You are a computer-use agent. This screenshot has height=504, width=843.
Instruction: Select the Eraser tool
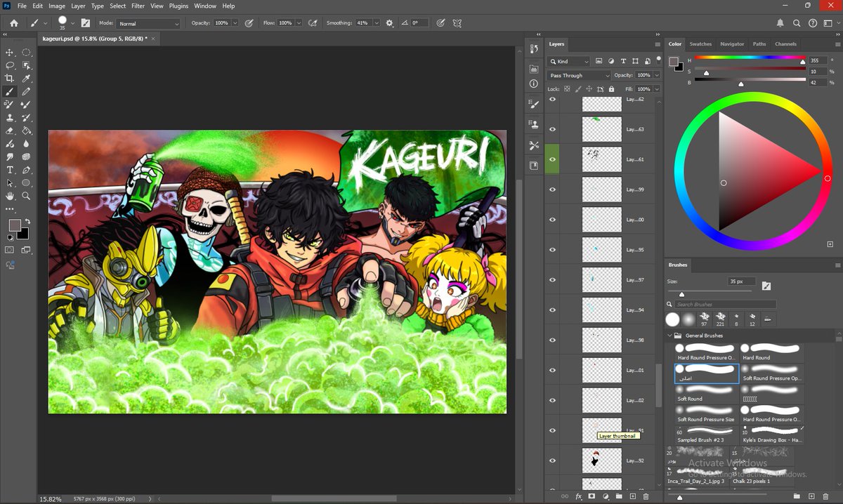pos(10,131)
